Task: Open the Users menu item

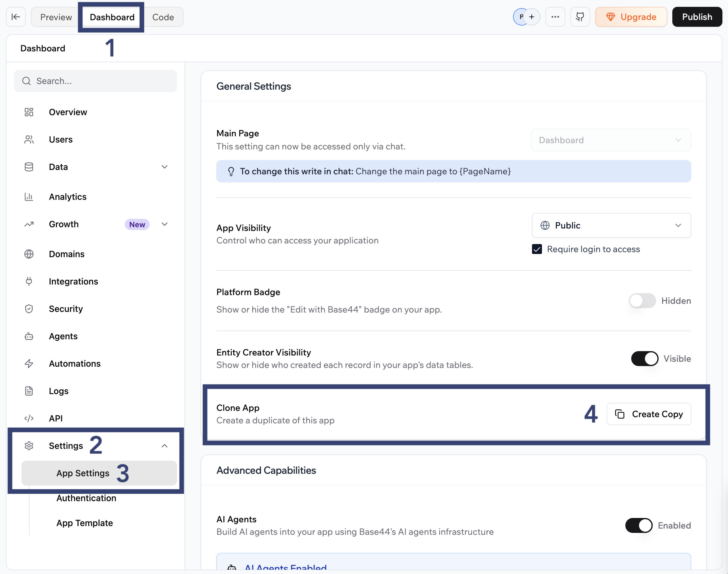Action: (x=96, y=139)
